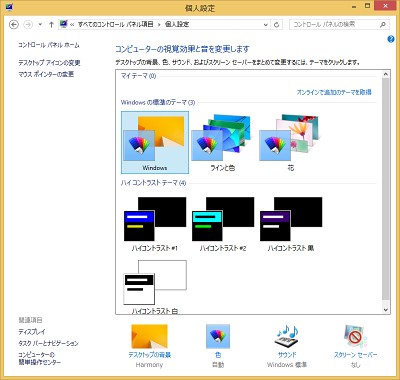Click 個人設定 breadcrumb in address bar

point(177,24)
